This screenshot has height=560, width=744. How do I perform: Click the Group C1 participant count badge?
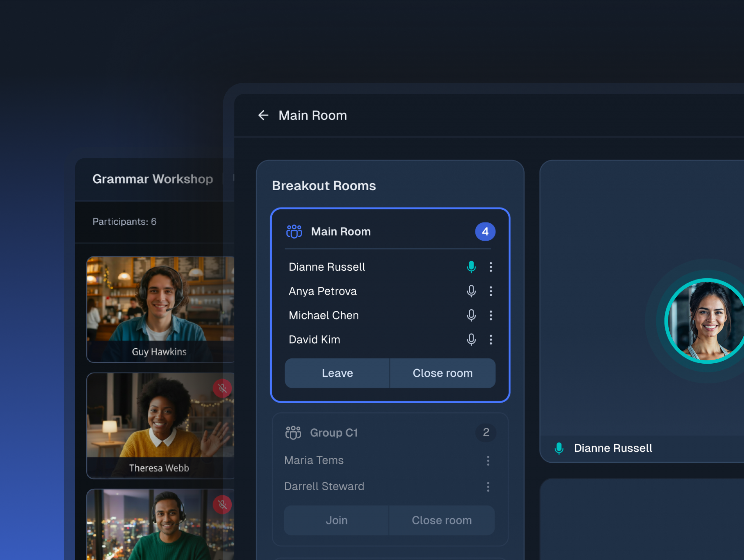click(485, 432)
